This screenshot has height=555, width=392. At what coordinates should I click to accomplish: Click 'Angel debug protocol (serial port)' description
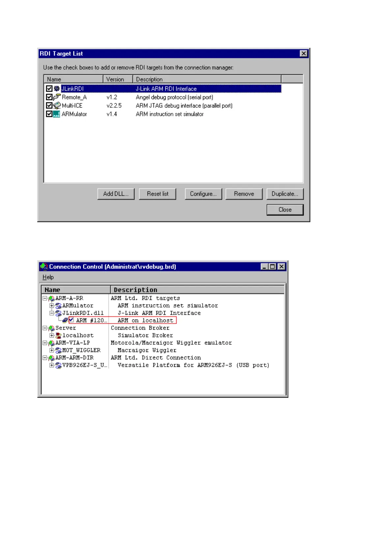tap(175, 97)
